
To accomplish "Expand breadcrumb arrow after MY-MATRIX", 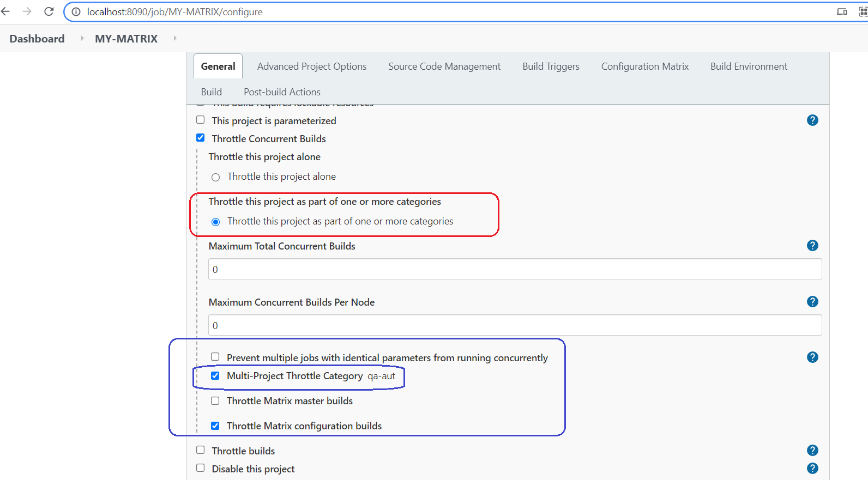I will 175,38.
